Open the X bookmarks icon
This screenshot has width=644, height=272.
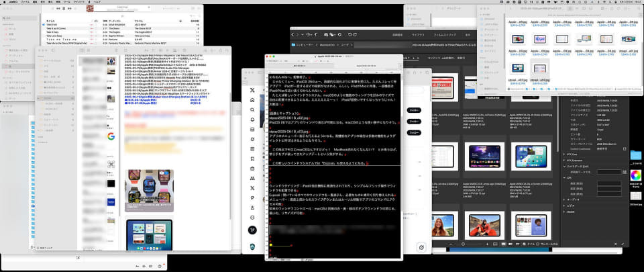(x=252, y=158)
